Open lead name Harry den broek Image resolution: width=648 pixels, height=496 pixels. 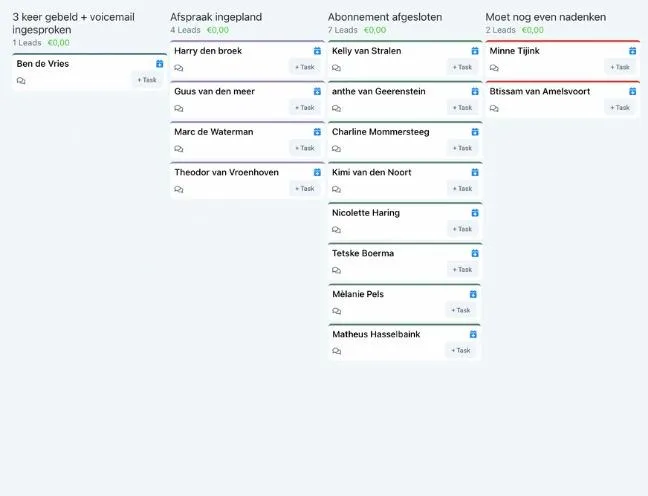208,51
